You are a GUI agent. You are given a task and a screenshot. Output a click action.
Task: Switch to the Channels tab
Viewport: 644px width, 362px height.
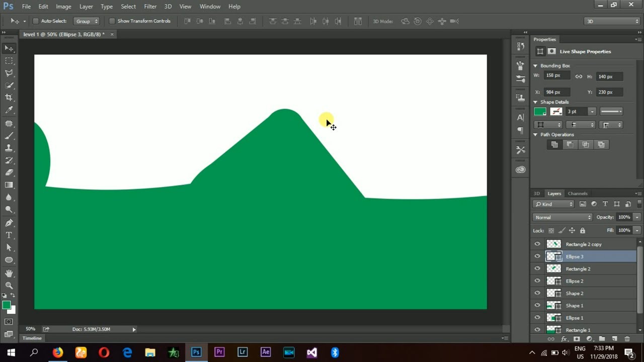pos(578,194)
